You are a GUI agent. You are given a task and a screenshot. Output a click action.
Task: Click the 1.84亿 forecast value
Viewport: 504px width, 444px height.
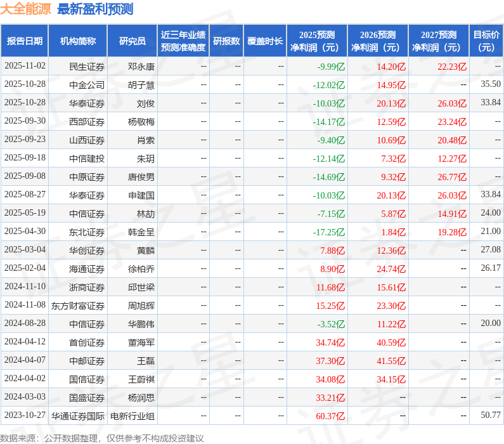393,232
